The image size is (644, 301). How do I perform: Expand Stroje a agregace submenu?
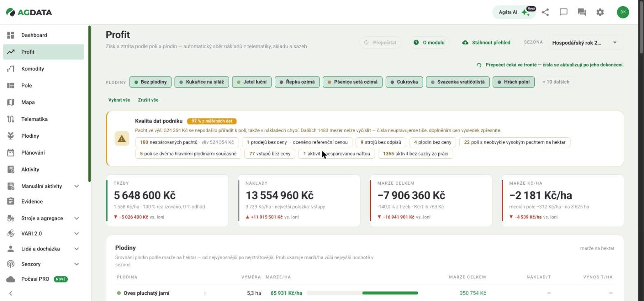[x=76, y=218]
